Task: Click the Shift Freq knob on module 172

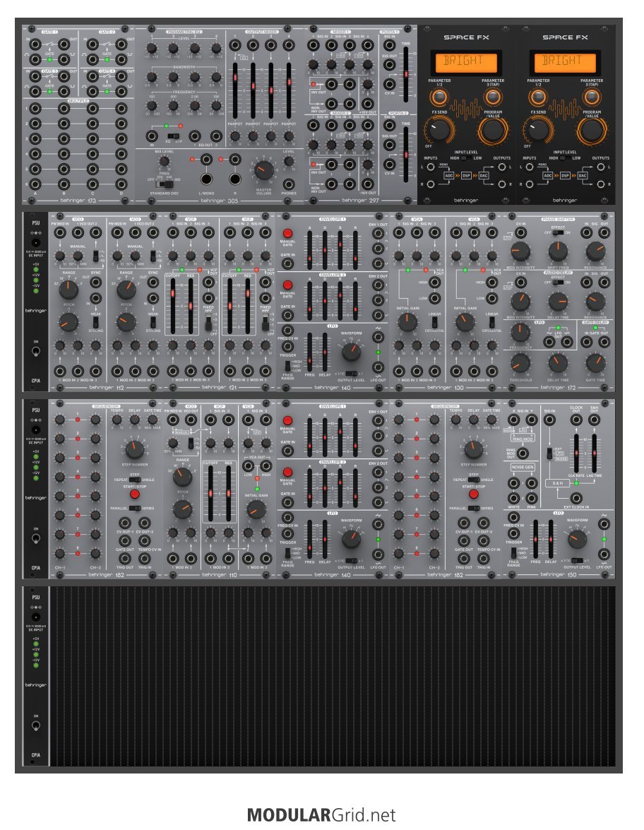Action: [x=558, y=251]
